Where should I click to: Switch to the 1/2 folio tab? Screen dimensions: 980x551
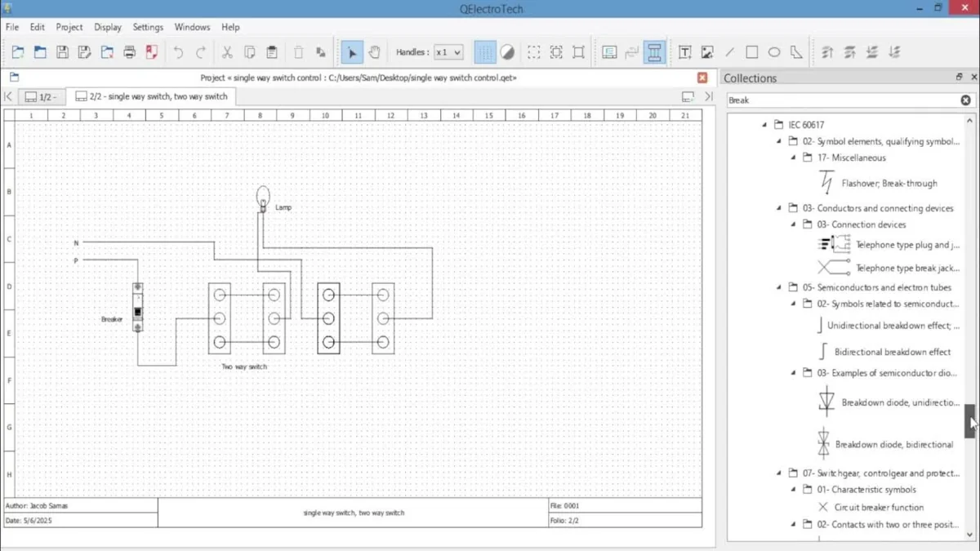pyautogui.click(x=39, y=97)
